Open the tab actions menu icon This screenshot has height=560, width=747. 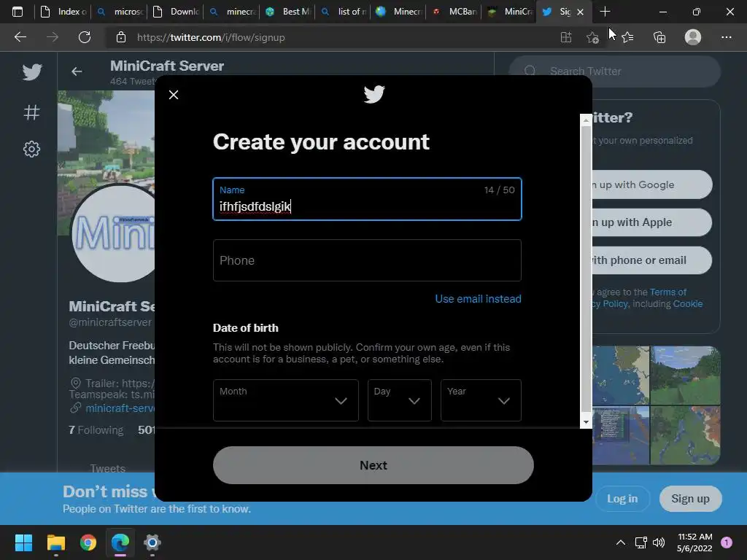(x=18, y=12)
